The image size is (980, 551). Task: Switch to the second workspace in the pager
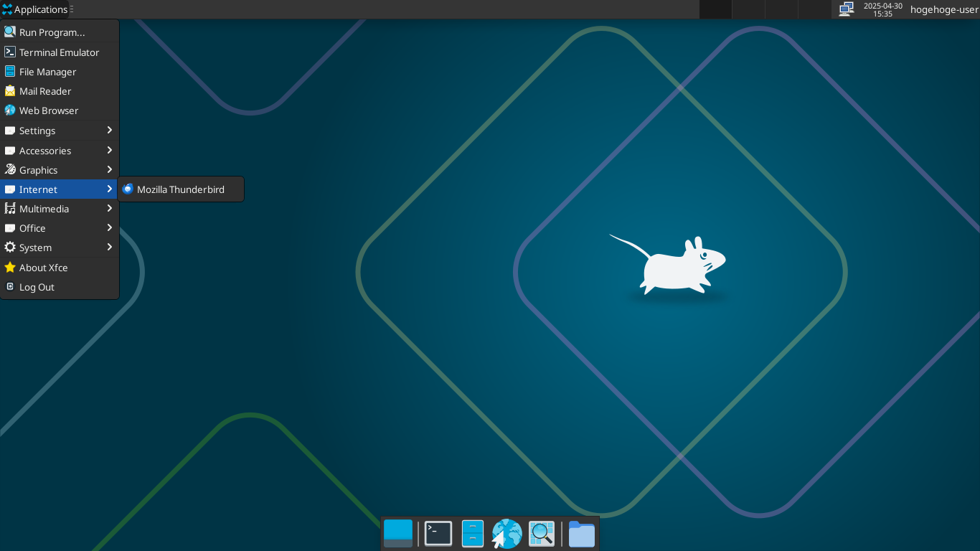pyautogui.click(x=748, y=9)
